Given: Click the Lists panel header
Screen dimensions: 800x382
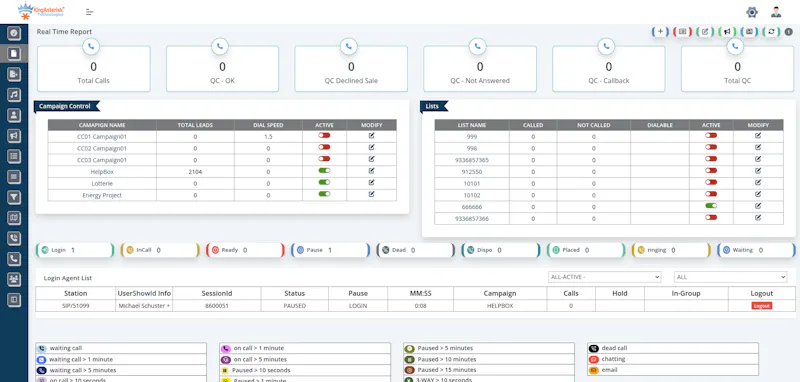Looking at the screenshot, I should [x=434, y=106].
